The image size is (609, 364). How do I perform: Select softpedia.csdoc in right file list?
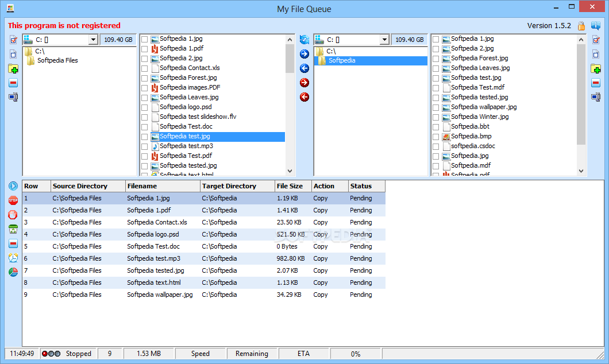[x=473, y=146]
